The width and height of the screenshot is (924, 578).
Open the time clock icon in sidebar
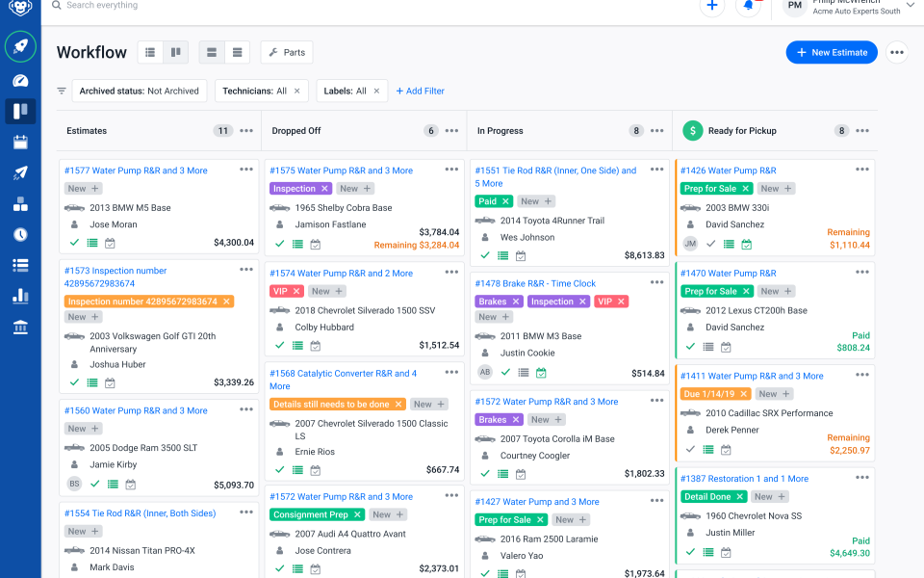[x=20, y=235]
